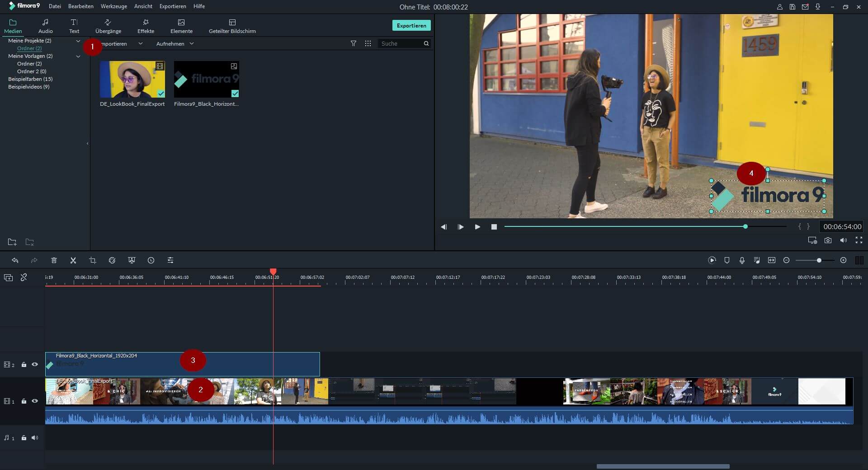
Task: Open the green screen icon in toolbar
Action: pyautogui.click(x=132, y=260)
